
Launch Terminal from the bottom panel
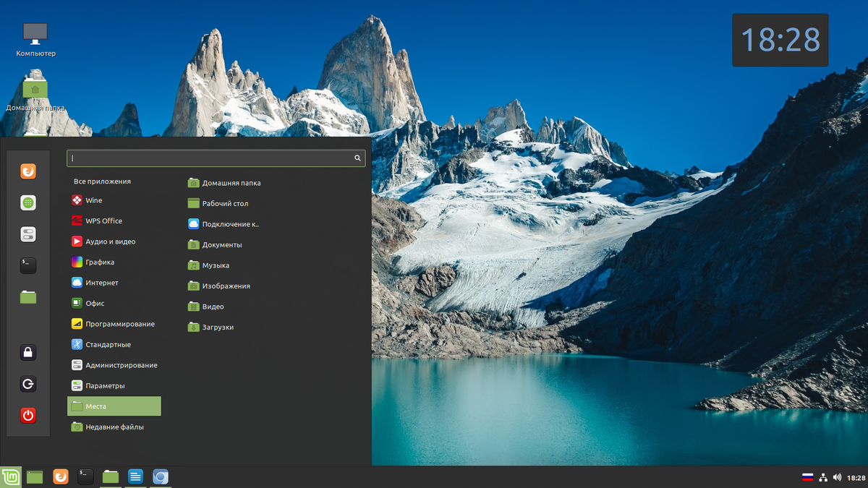[85, 476]
